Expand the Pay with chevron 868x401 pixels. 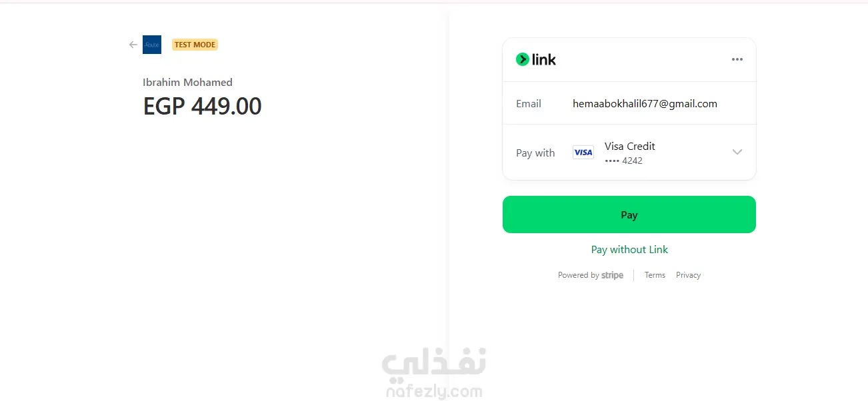click(x=737, y=152)
